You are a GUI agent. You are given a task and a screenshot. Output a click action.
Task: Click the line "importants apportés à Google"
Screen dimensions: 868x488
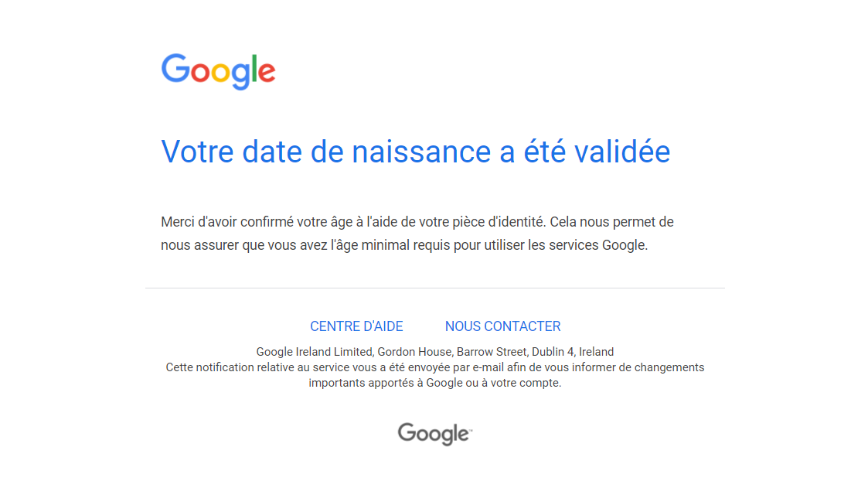pyautogui.click(x=435, y=383)
